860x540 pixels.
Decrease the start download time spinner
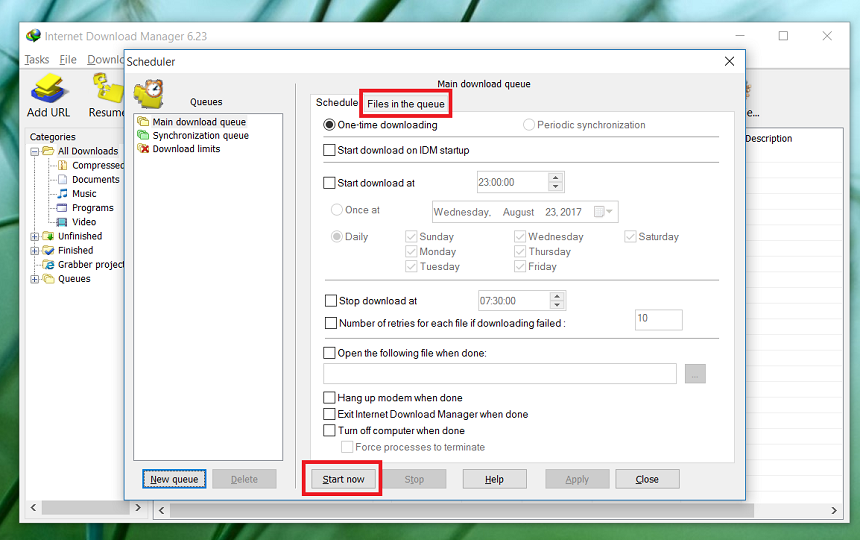point(556,186)
